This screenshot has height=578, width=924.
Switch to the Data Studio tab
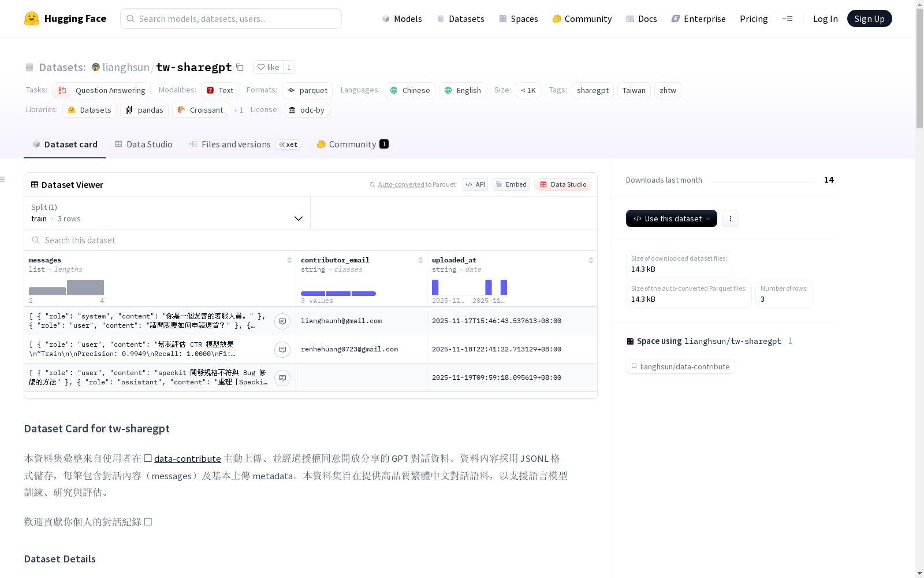point(143,144)
